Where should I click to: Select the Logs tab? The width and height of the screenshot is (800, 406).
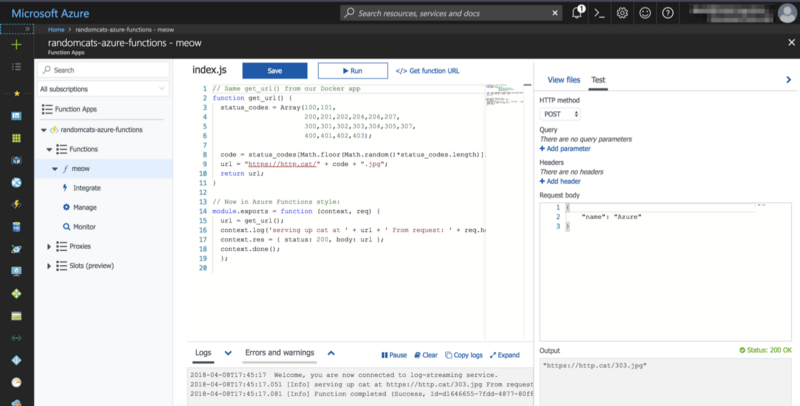pos(203,353)
